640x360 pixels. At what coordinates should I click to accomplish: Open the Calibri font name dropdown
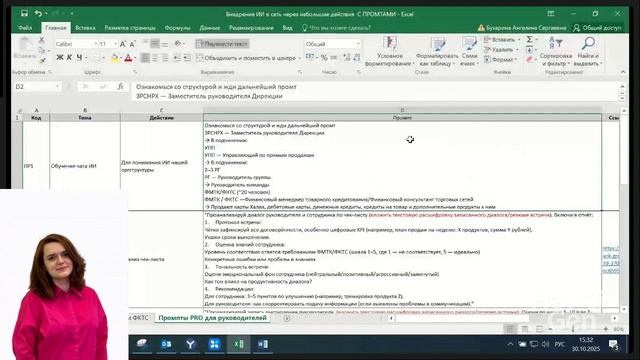point(96,44)
